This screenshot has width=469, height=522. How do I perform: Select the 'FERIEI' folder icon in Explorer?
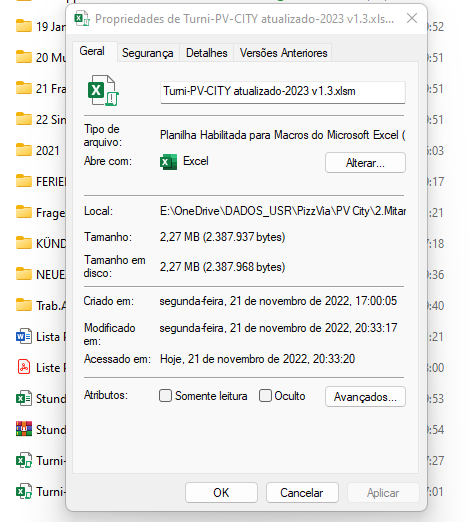[x=24, y=181]
